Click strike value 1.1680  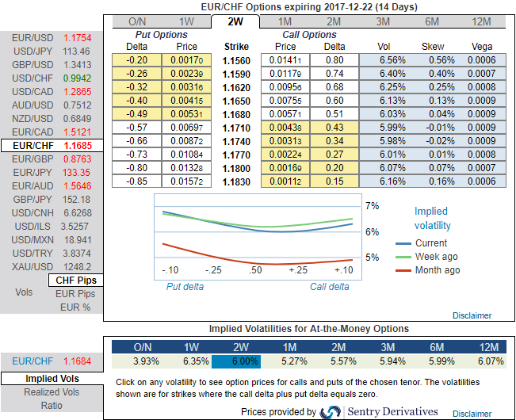(x=236, y=114)
